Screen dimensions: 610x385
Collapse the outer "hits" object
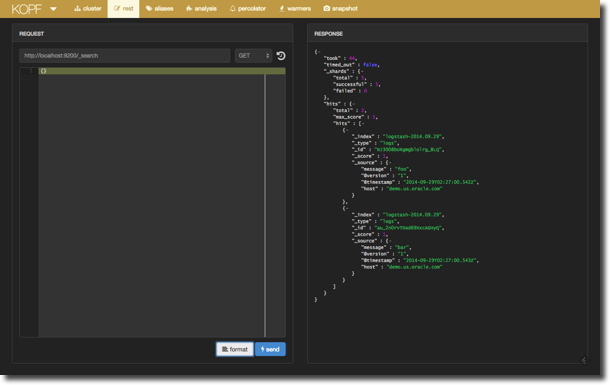353,104
